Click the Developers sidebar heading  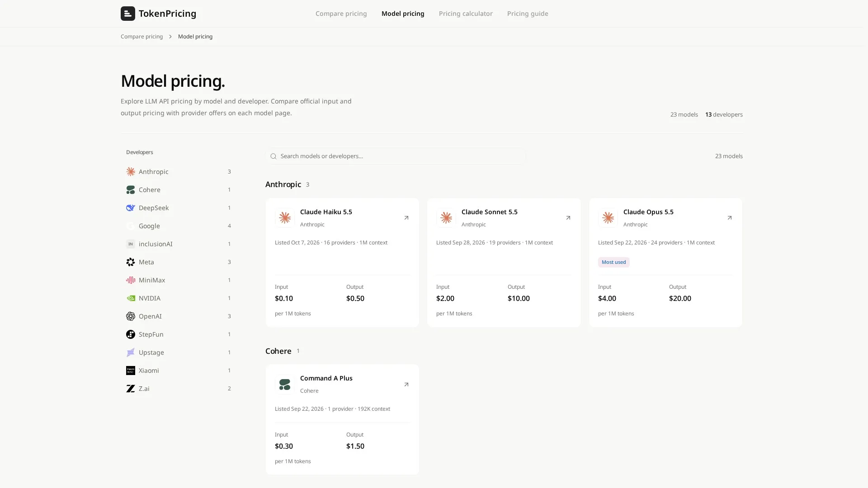139,152
